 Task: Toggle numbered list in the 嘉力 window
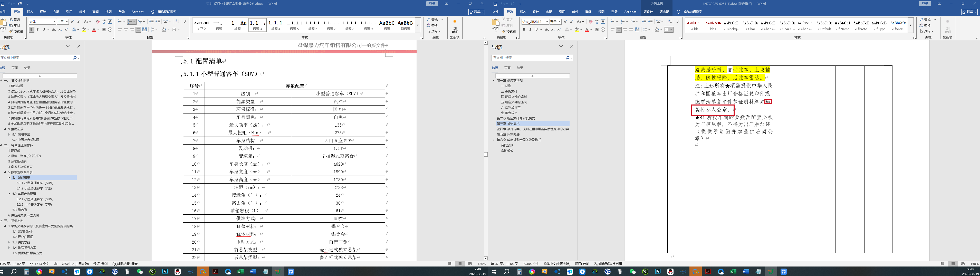(130, 22)
